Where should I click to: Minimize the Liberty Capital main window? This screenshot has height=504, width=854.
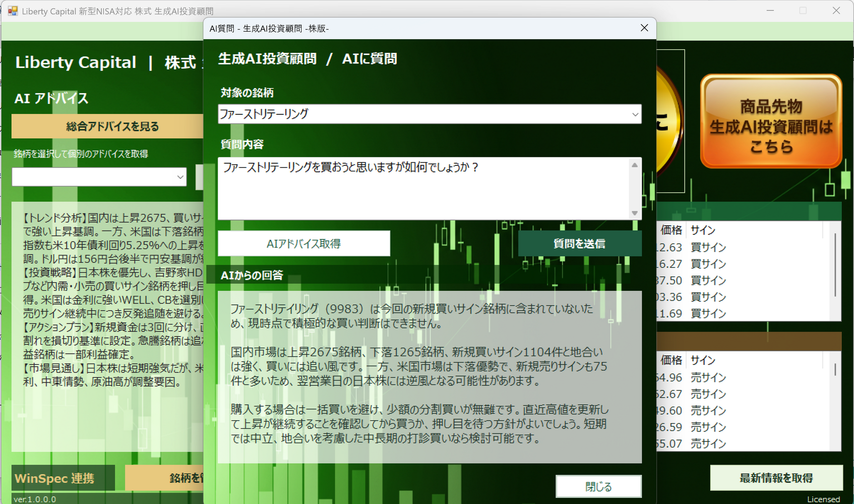(x=770, y=11)
